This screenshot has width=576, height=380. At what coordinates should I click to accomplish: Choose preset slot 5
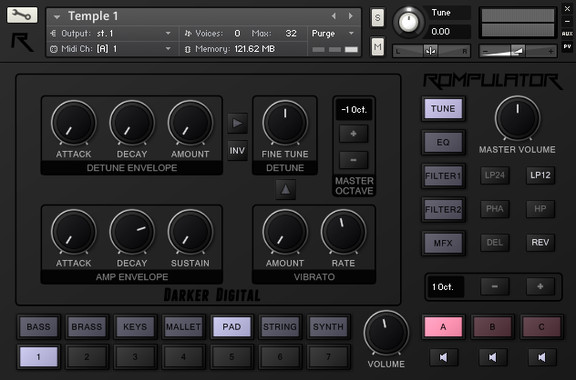pos(231,357)
